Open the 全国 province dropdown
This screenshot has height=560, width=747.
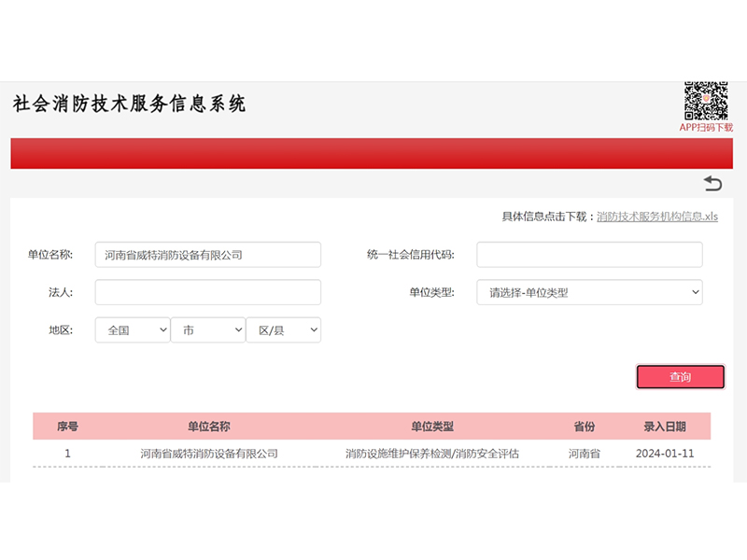(x=133, y=330)
